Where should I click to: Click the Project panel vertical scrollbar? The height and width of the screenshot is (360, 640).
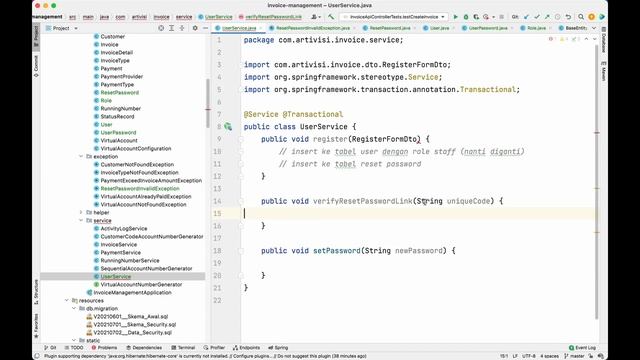208,102
